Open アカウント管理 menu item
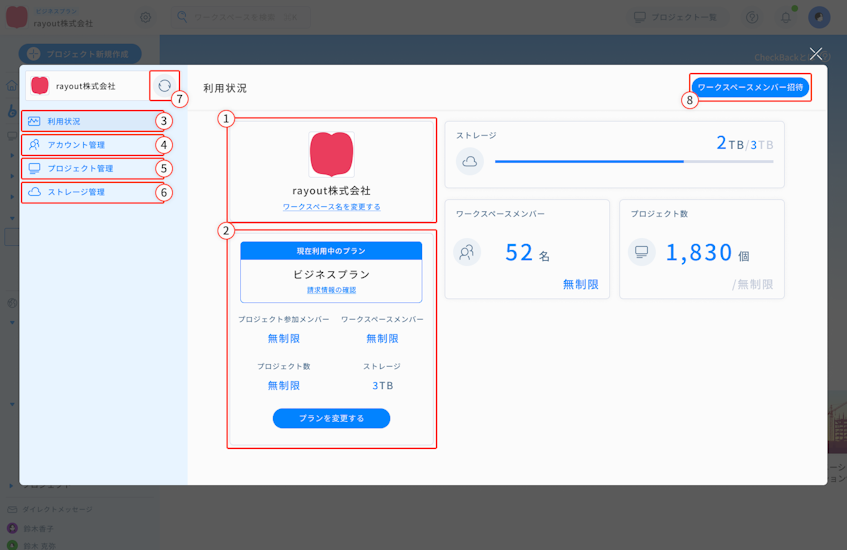847x550 pixels. 92,145
